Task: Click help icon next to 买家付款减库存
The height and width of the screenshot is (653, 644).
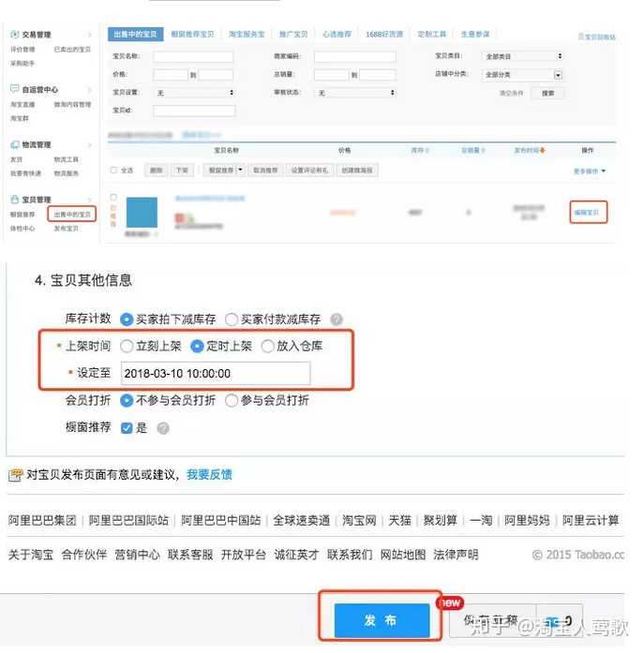Action: click(337, 319)
